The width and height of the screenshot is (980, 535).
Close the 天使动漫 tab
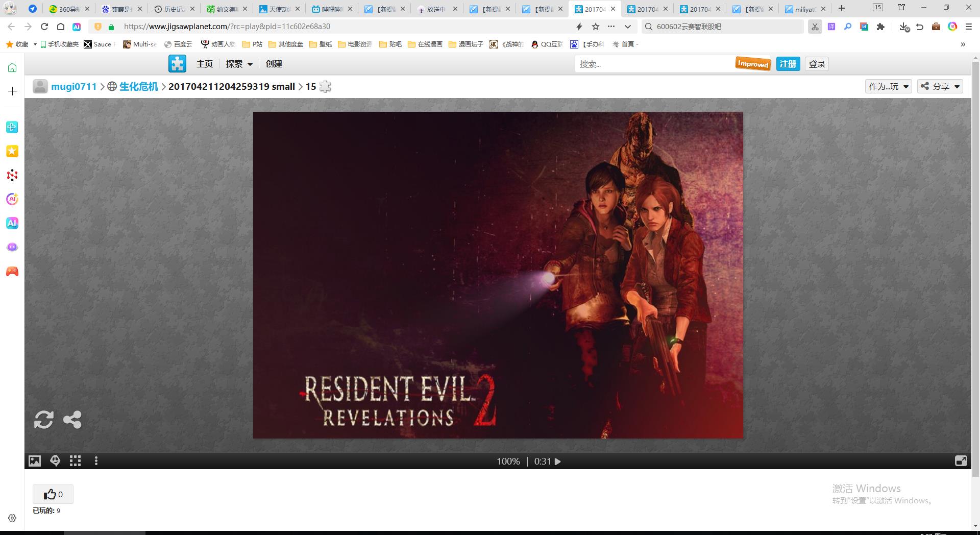tap(298, 9)
